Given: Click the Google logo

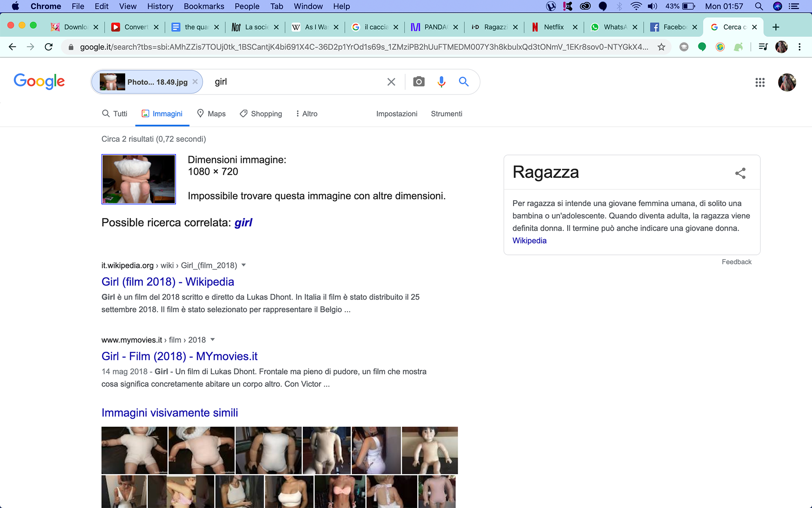Looking at the screenshot, I should click(x=39, y=81).
